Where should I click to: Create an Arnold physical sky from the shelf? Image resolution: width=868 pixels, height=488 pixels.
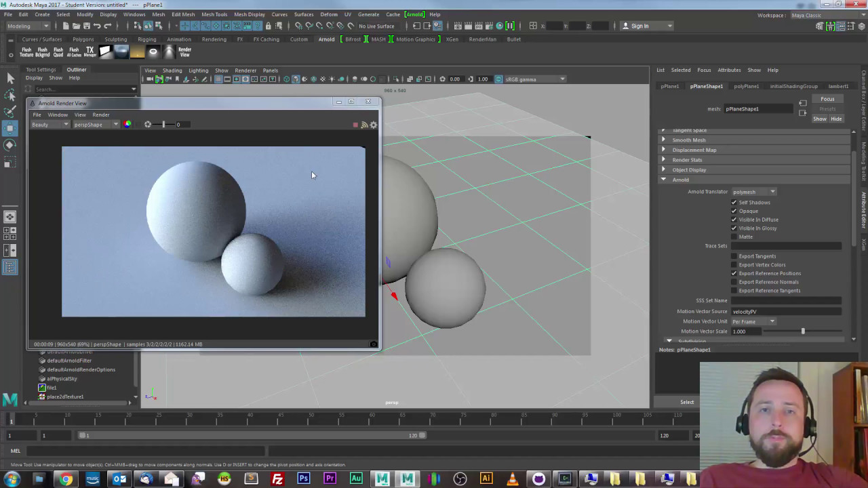(137, 52)
